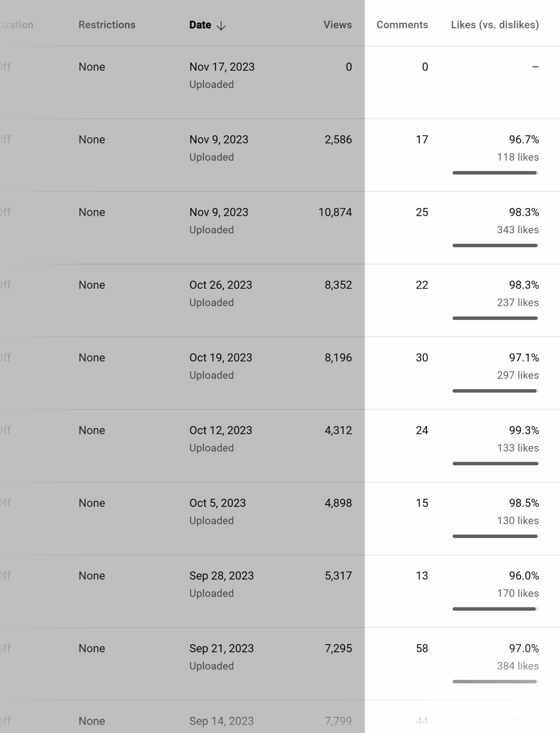Click the Nov 17, 2023 upload date
Image resolution: width=560 pixels, height=733 pixels.
pyautogui.click(x=222, y=67)
